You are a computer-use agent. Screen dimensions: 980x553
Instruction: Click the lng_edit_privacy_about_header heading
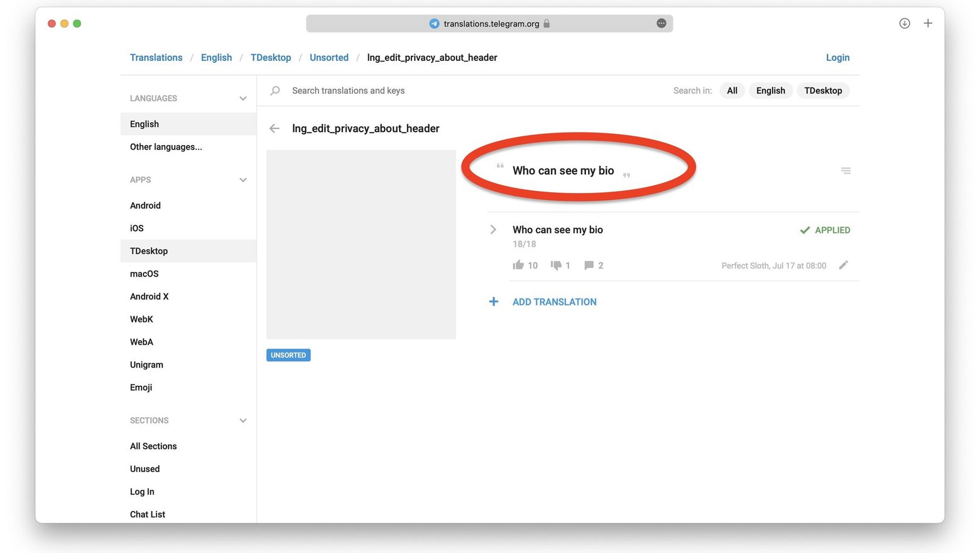click(x=366, y=128)
